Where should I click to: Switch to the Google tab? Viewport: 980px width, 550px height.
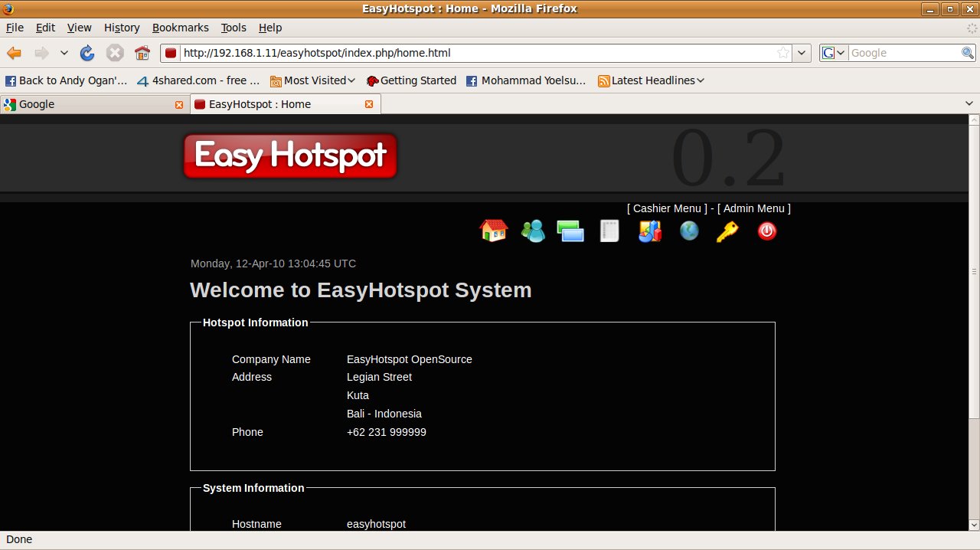click(93, 104)
